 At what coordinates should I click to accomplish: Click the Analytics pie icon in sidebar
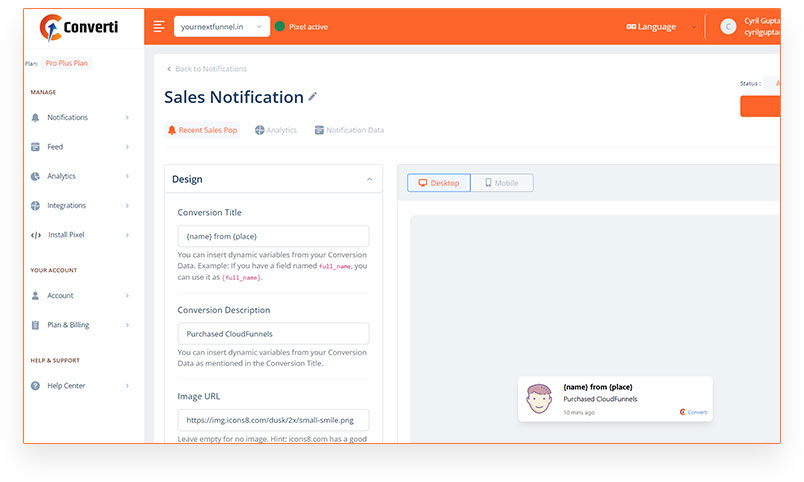pos(35,176)
